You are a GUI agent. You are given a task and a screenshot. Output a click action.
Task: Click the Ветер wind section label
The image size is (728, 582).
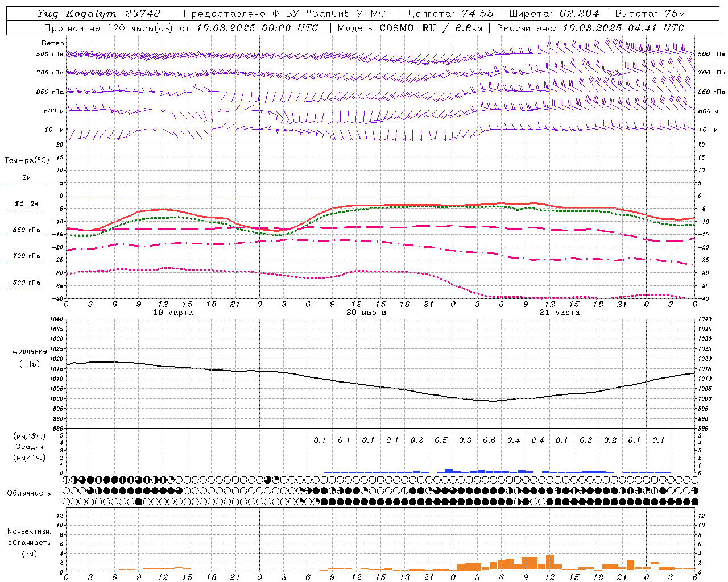click(x=52, y=43)
